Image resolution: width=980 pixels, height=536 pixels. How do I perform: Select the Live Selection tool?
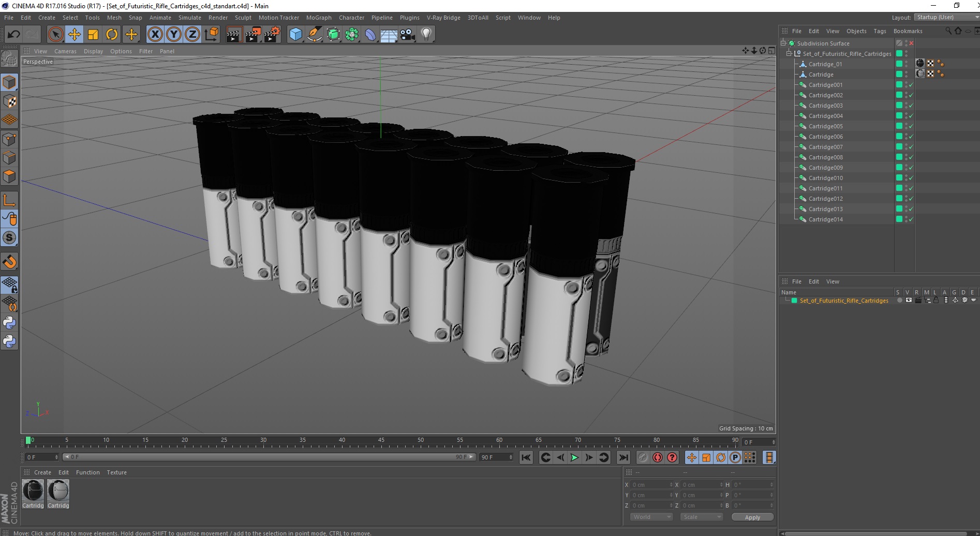[55, 35]
